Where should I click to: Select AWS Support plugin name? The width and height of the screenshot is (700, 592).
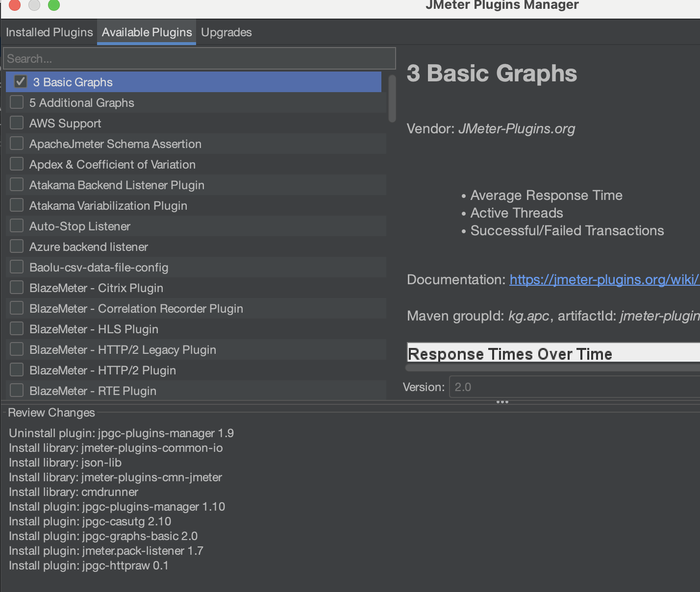point(65,123)
